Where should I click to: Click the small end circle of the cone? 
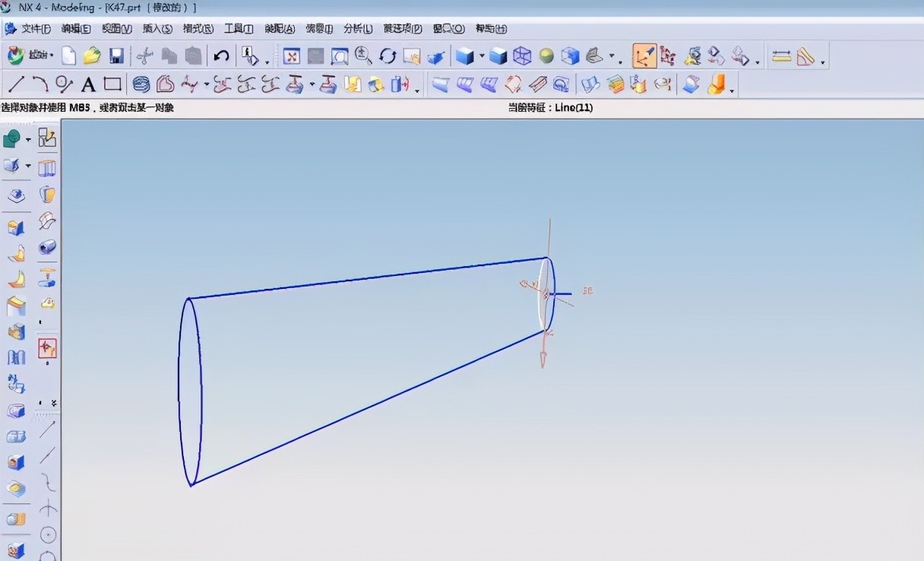552,274
